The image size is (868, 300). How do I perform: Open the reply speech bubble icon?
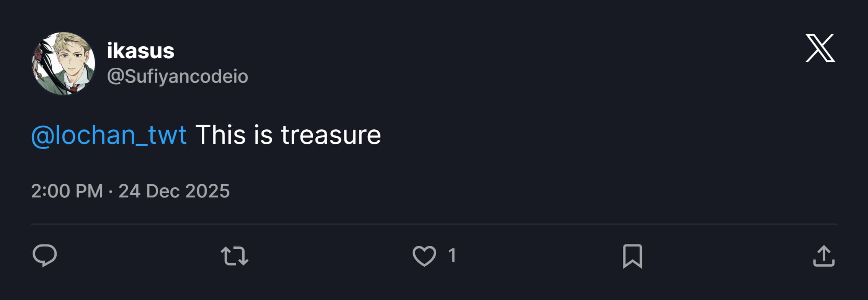click(x=45, y=256)
